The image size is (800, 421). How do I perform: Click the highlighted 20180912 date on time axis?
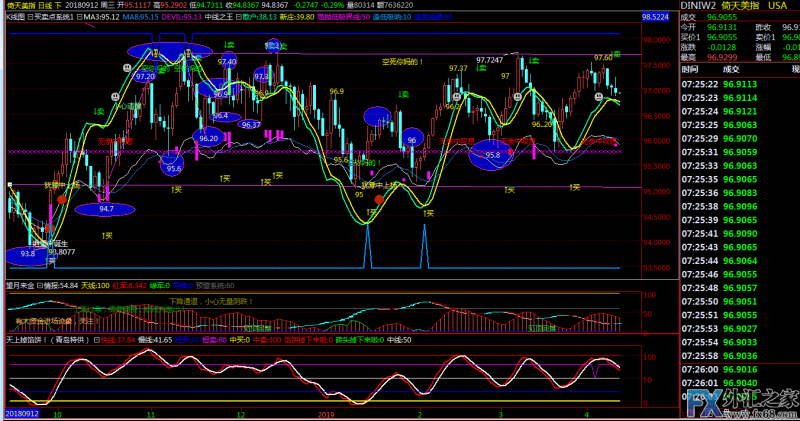point(22,414)
